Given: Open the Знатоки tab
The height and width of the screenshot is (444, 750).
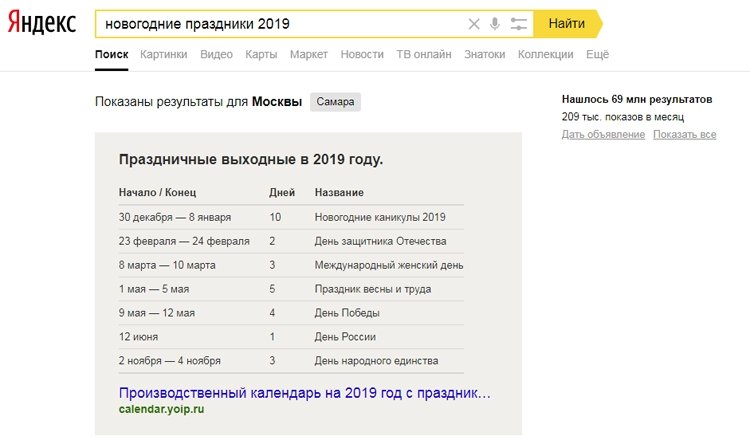Looking at the screenshot, I should tap(485, 55).
